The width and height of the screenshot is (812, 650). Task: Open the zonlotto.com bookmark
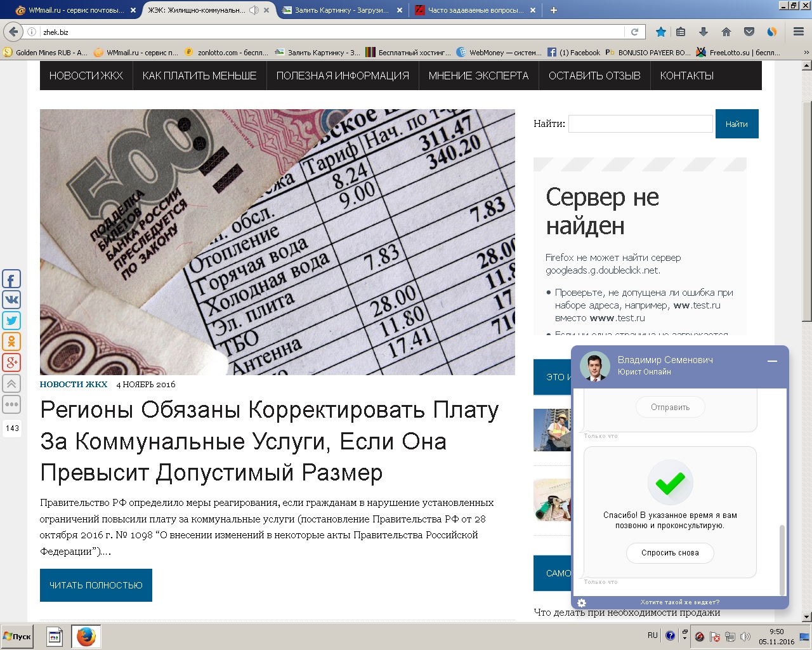226,53
